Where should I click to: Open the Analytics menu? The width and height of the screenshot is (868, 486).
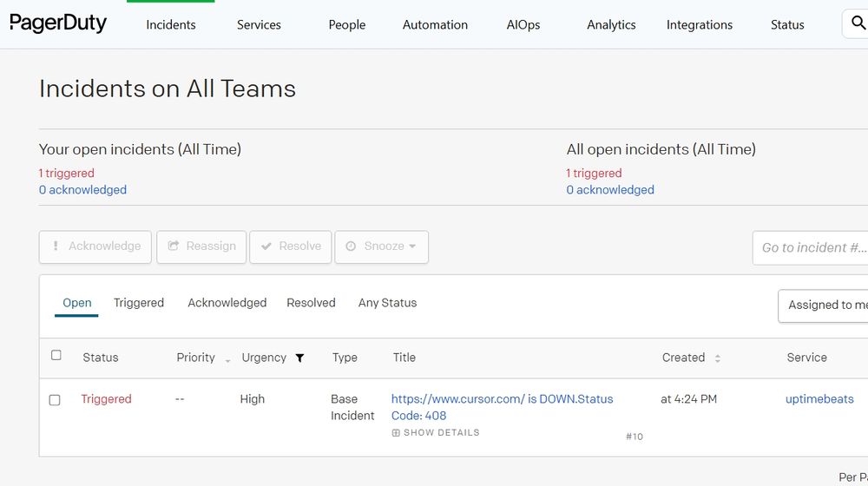click(611, 25)
